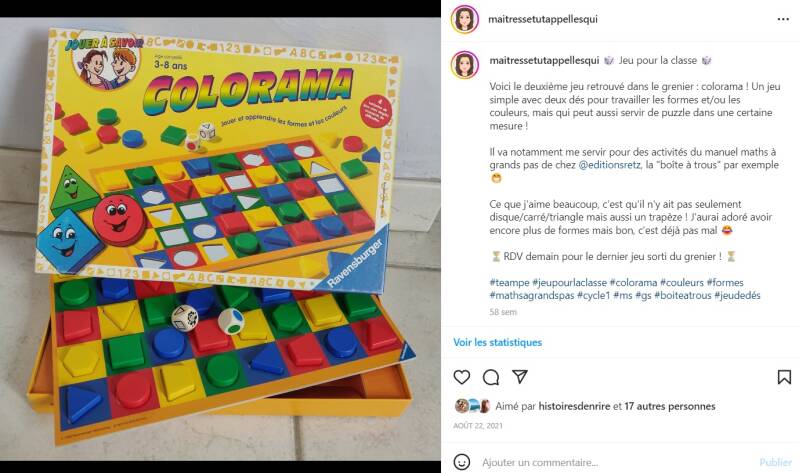Save the post with the bookmark icon
This screenshot has width=799, height=473.
coord(784,377)
